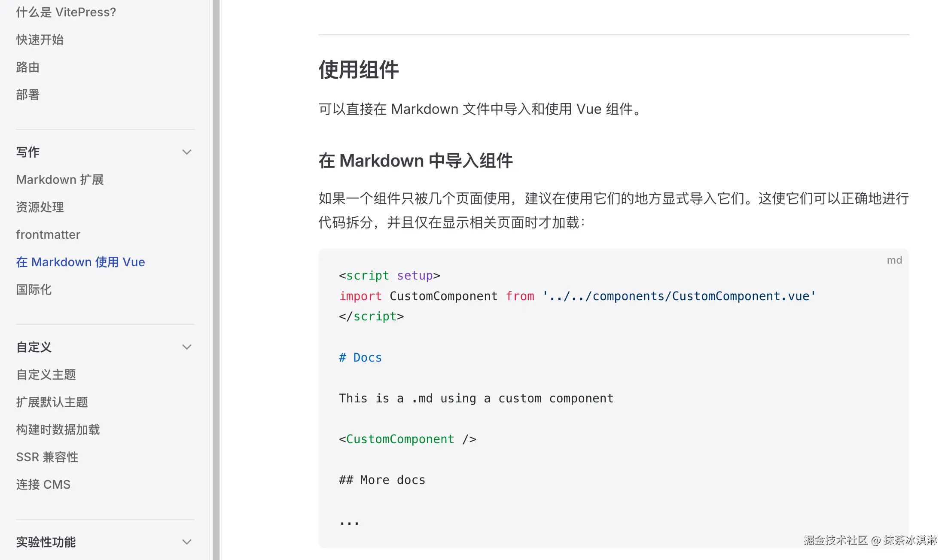Open the SSR 兼容性 page
Image resolution: width=951 pixels, height=560 pixels.
[47, 457]
